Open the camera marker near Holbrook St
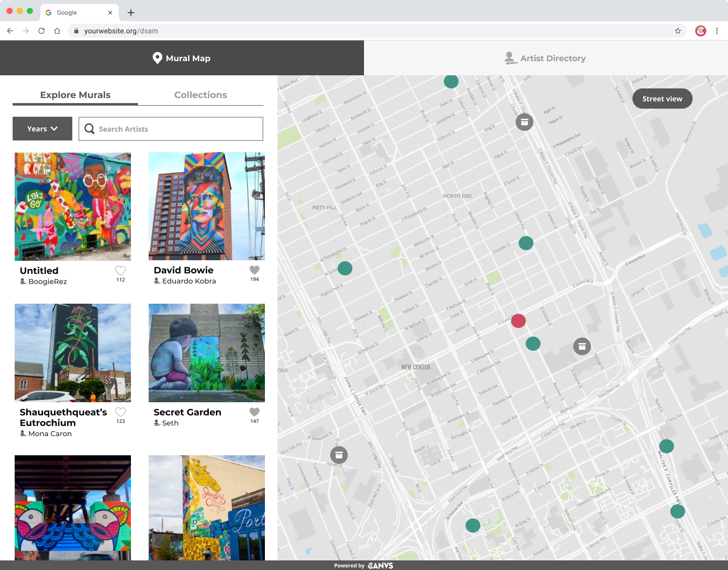 pyautogui.click(x=524, y=122)
